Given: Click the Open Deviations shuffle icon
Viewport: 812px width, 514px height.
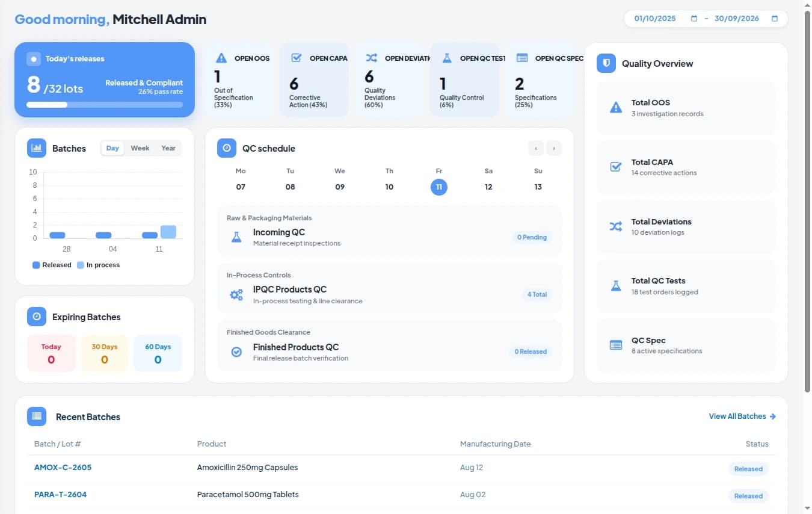Looking at the screenshot, I should [372, 58].
